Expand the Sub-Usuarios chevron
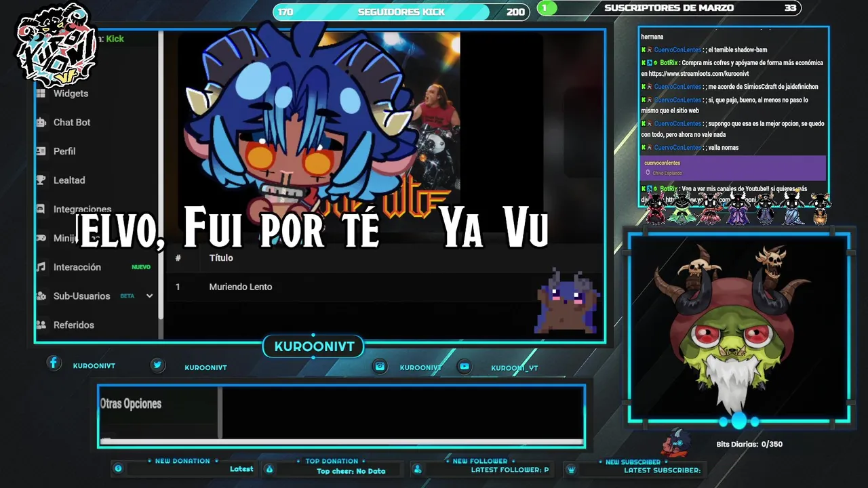 149,296
